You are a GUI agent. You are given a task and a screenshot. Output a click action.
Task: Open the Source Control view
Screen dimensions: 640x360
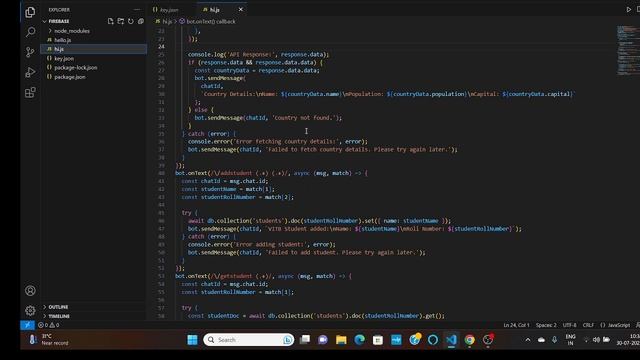pos(30,52)
